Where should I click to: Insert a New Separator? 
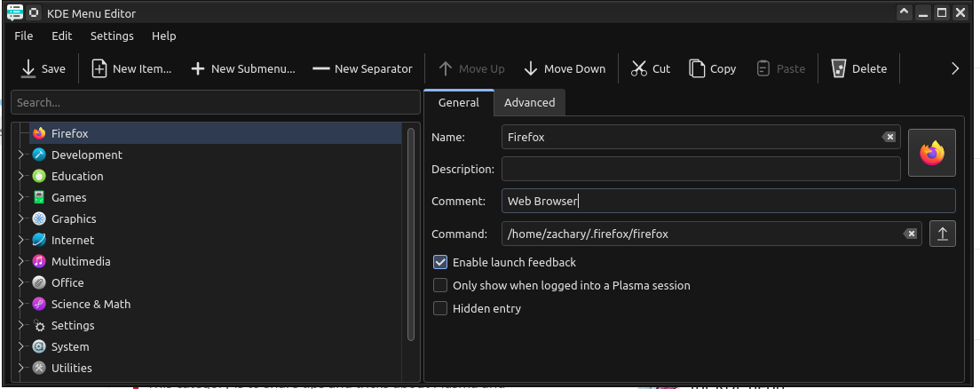click(362, 68)
